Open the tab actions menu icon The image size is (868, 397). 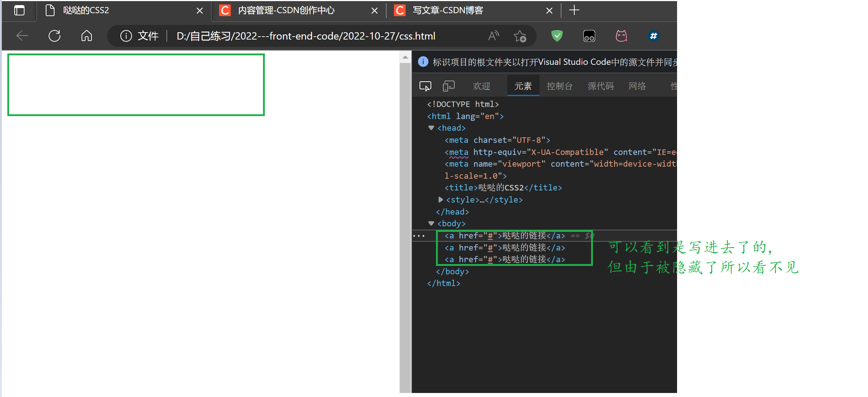click(19, 10)
